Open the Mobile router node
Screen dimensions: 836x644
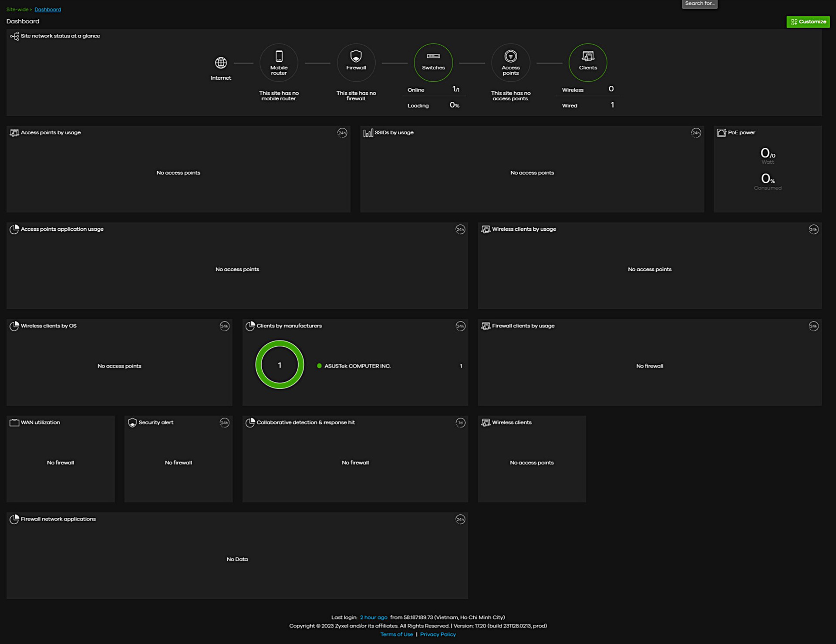(279, 62)
